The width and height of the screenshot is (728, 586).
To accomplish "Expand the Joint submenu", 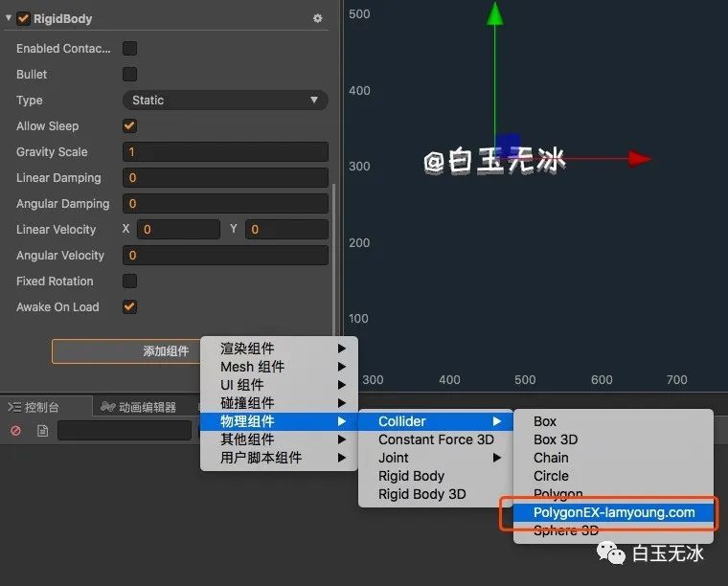I will pos(436,458).
